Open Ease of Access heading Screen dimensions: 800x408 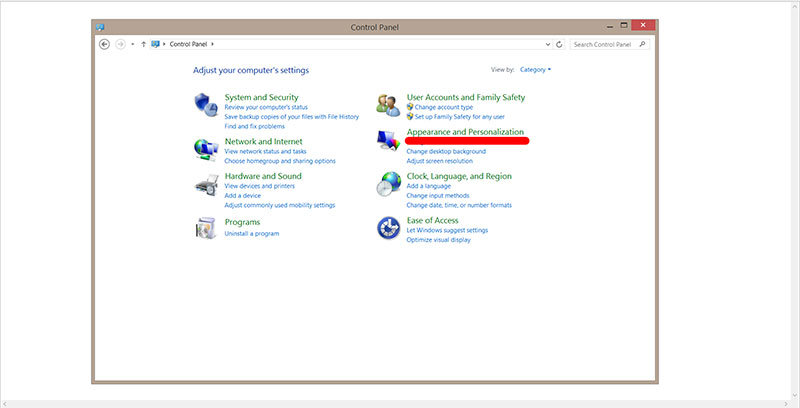point(433,220)
